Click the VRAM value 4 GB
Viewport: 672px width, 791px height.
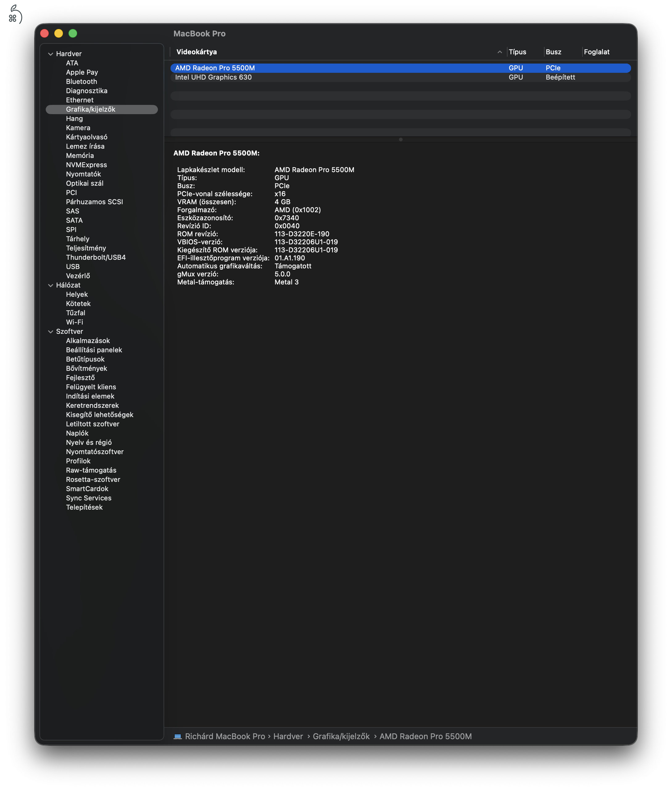pyautogui.click(x=282, y=202)
